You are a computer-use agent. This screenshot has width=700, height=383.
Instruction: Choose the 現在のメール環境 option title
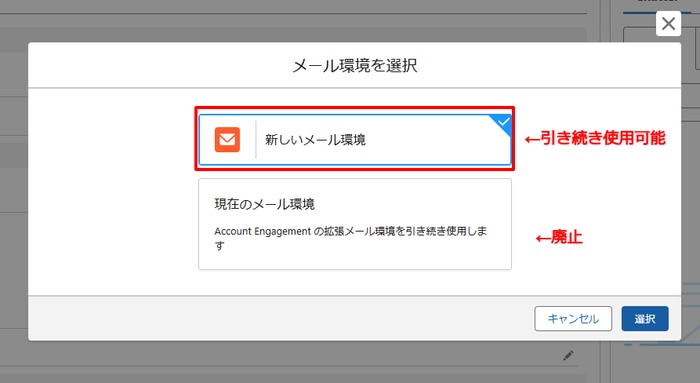click(265, 204)
